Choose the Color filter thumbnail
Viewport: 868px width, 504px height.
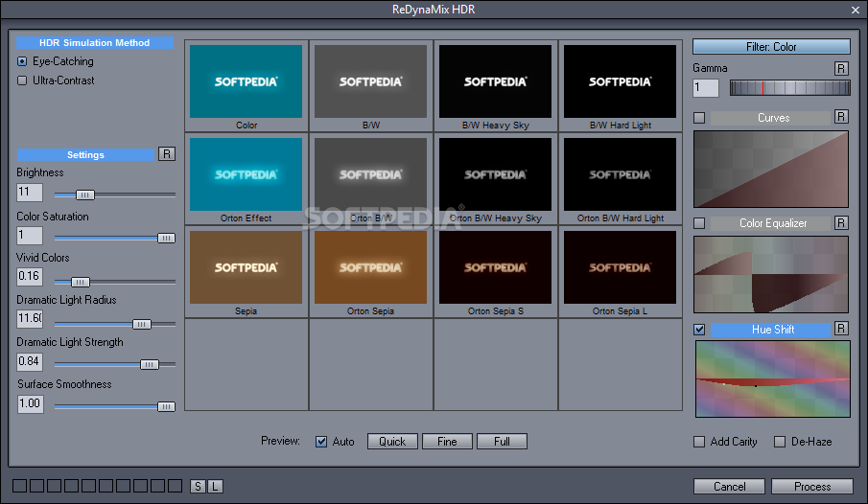coord(246,81)
